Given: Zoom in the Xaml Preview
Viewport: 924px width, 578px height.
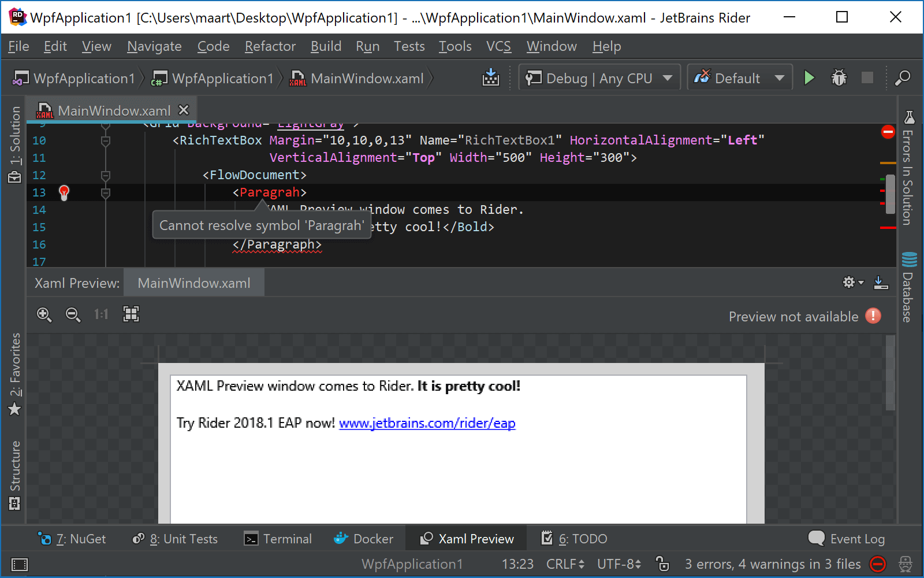Looking at the screenshot, I should coord(44,314).
